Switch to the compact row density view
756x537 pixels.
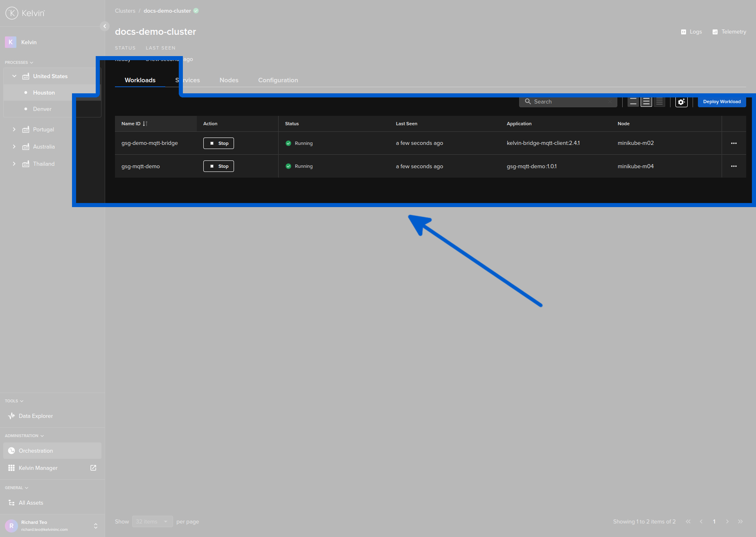click(x=659, y=102)
